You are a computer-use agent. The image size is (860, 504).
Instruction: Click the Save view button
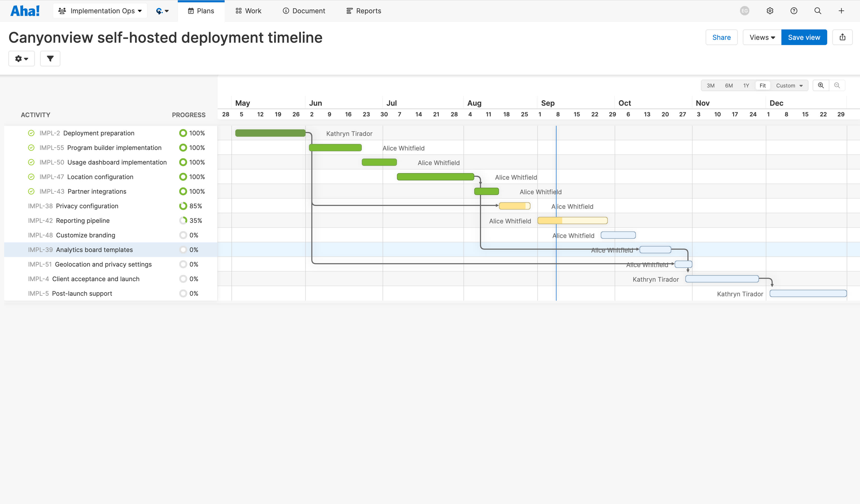(804, 37)
